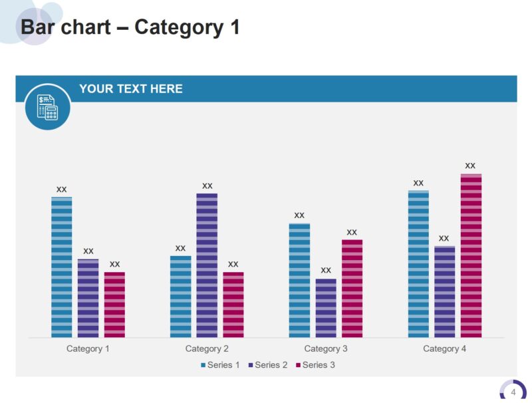The height and width of the screenshot is (403, 532).
Task: Click the magenta Series 3 bar in Category 1
Action: click(x=114, y=305)
